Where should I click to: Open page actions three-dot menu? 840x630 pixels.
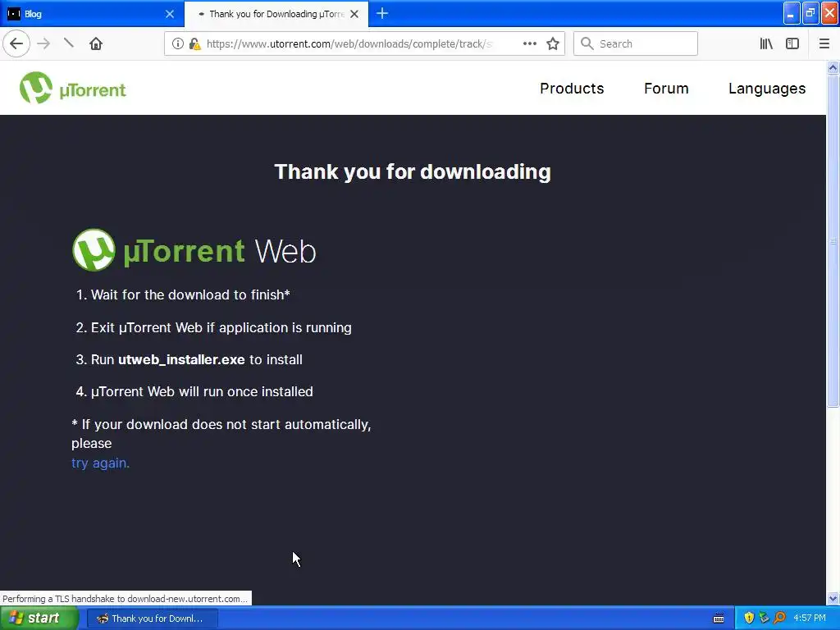point(529,43)
